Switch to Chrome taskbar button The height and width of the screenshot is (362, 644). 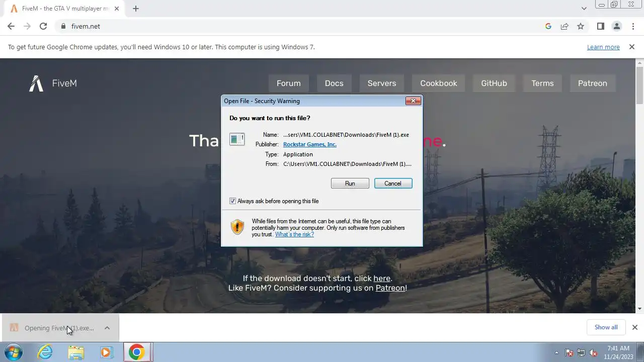136,352
